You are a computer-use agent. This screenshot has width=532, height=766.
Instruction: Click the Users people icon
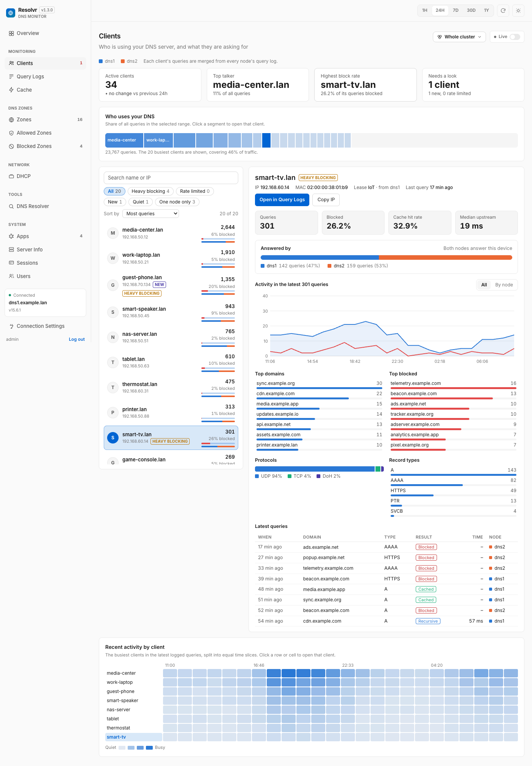pos(11,276)
